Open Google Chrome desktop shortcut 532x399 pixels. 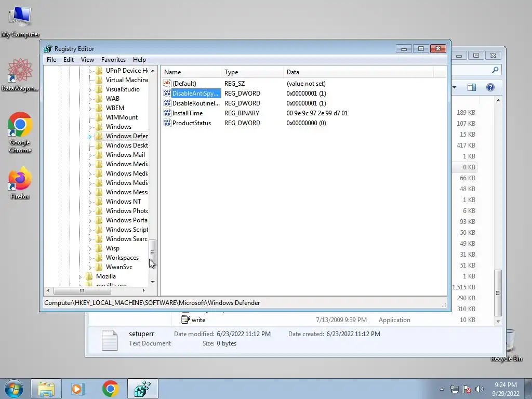point(20,132)
